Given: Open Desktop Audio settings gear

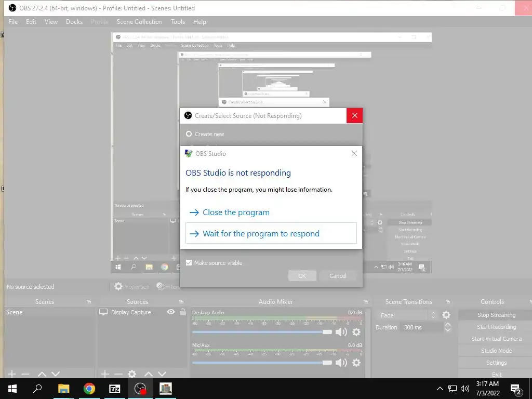Looking at the screenshot, I should point(356,332).
